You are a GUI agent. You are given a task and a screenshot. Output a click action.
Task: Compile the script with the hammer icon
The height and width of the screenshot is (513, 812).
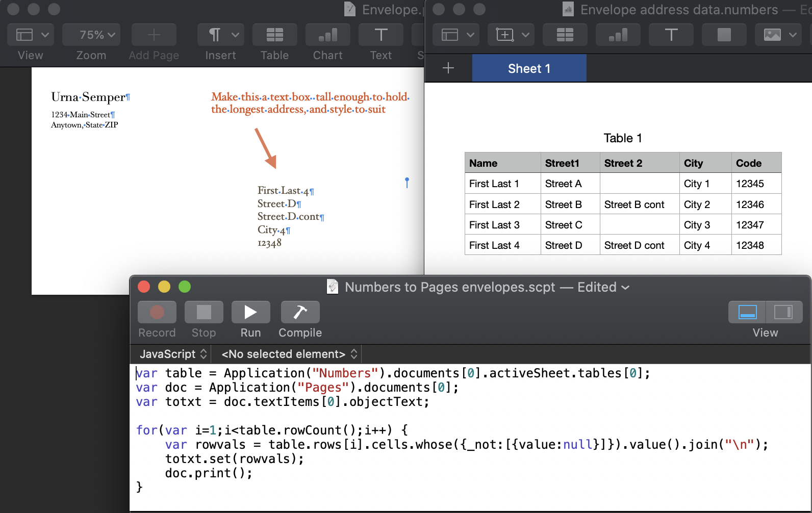coord(300,312)
